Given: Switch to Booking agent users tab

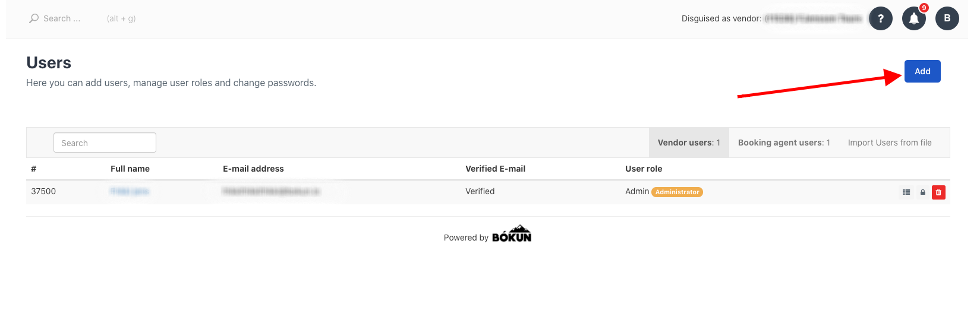Looking at the screenshot, I should point(784,143).
